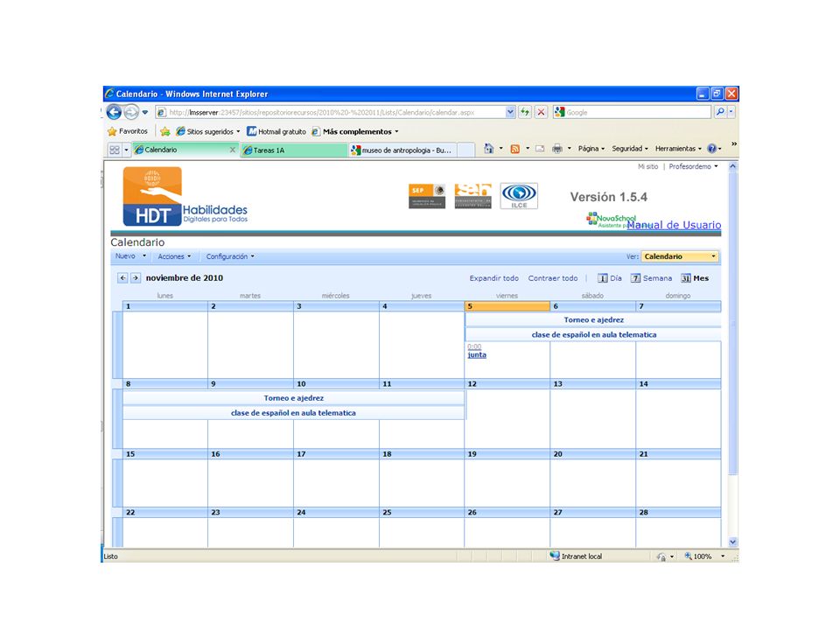This screenshot has width=840, height=630.
Task: Click the Read mail envelope icon
Action: [540, 149]
